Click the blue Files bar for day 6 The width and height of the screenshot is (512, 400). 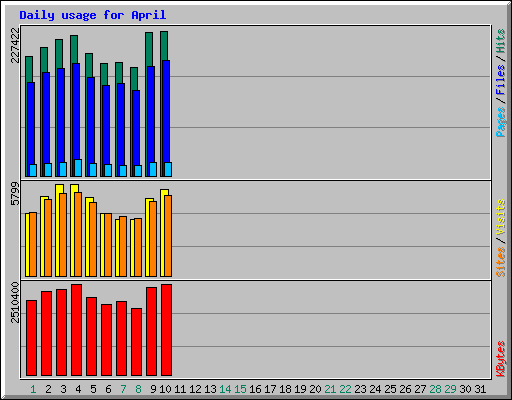tap(106, 125)
